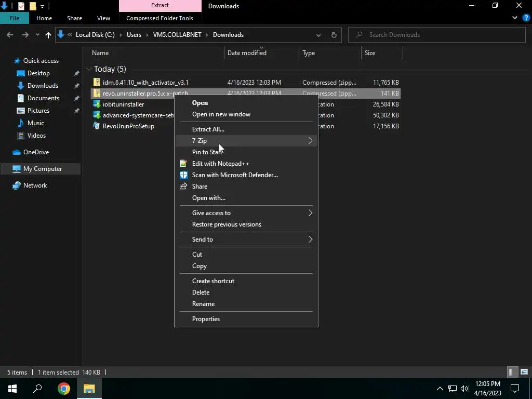Open Properties from the context menu

(x=246, y=319)
